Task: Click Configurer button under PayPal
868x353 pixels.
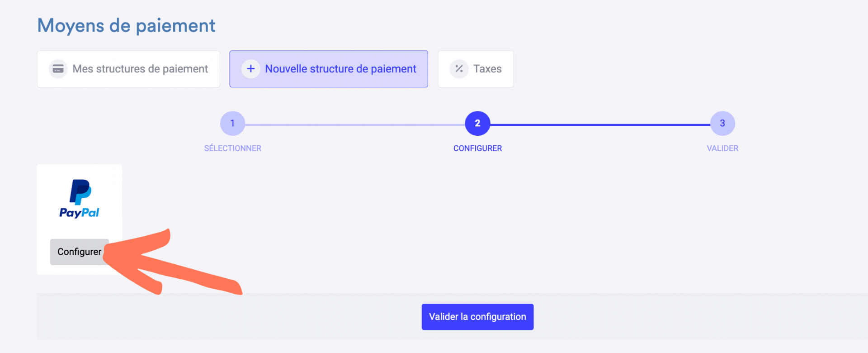Action: [79, 252]
